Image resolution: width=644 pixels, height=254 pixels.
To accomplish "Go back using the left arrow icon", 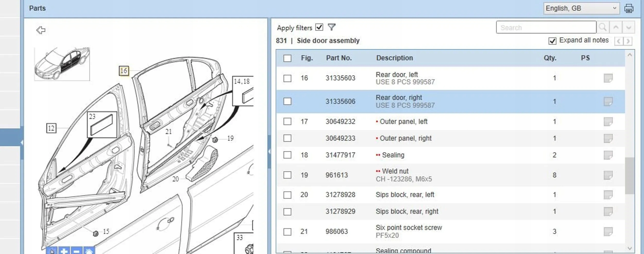I will [41, 30].
